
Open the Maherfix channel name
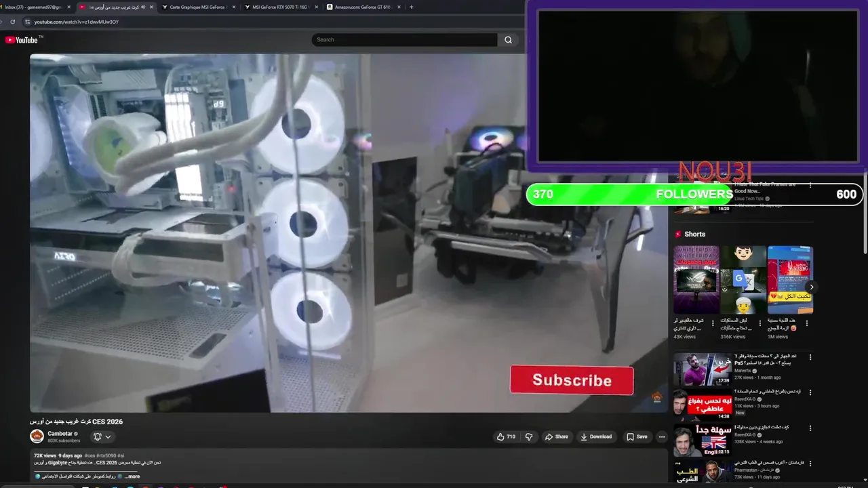[743, 371]
